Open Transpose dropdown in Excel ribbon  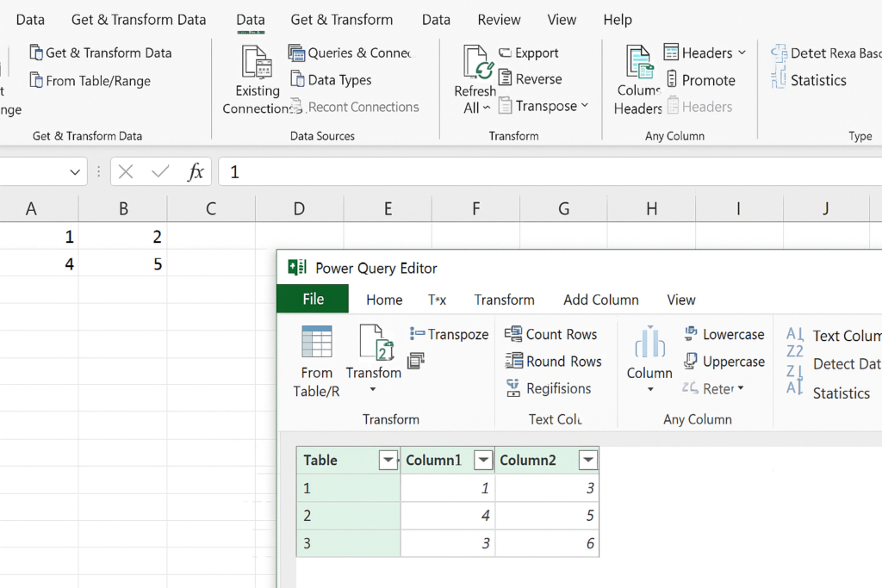[585, 105]
